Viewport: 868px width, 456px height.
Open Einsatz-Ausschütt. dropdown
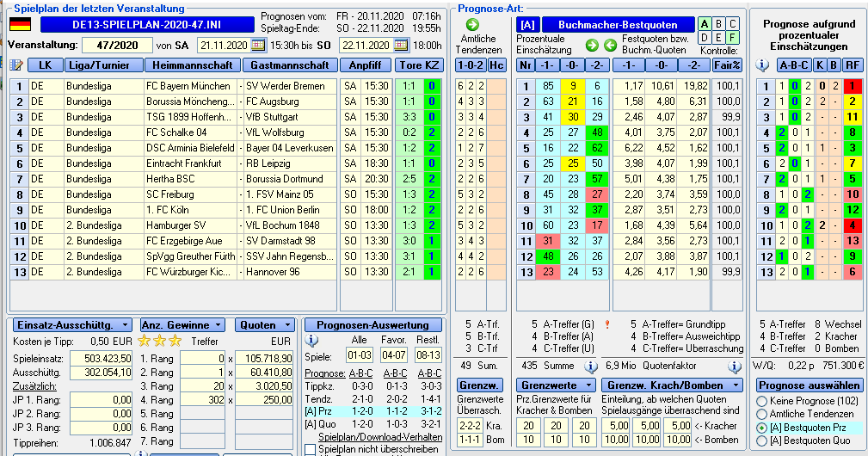pyautogui.click(x=72, y=325)
